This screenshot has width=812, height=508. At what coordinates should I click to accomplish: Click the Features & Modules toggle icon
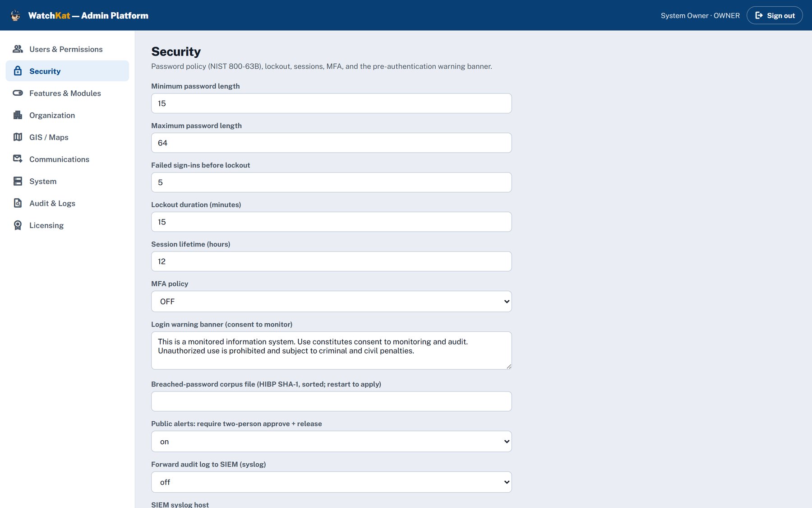(x=18, y=93)
